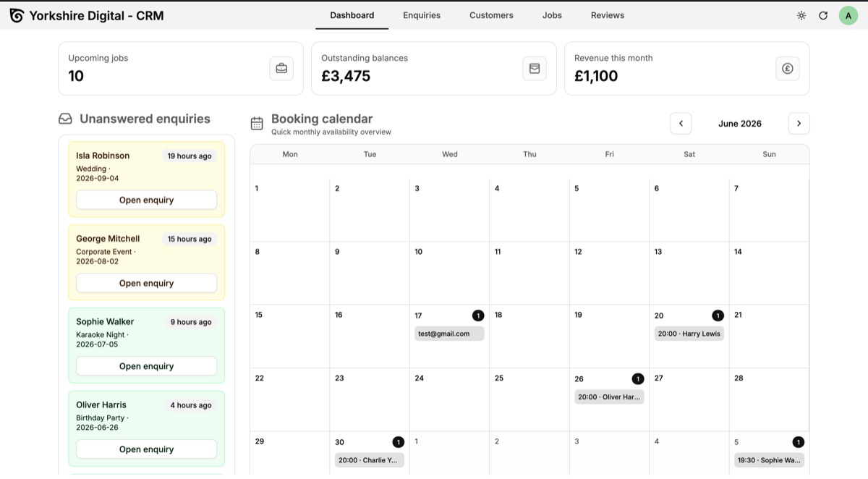Click the '19 hours ago' tag on Isla Robinson
The width and height of the screenshot is (868, 479).
click(190, 156)
